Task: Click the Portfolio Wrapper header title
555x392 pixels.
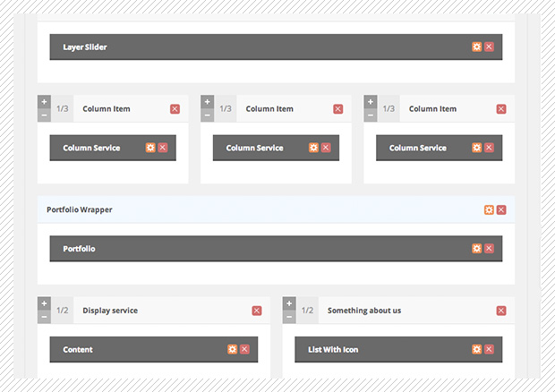Action: point(80,209)
